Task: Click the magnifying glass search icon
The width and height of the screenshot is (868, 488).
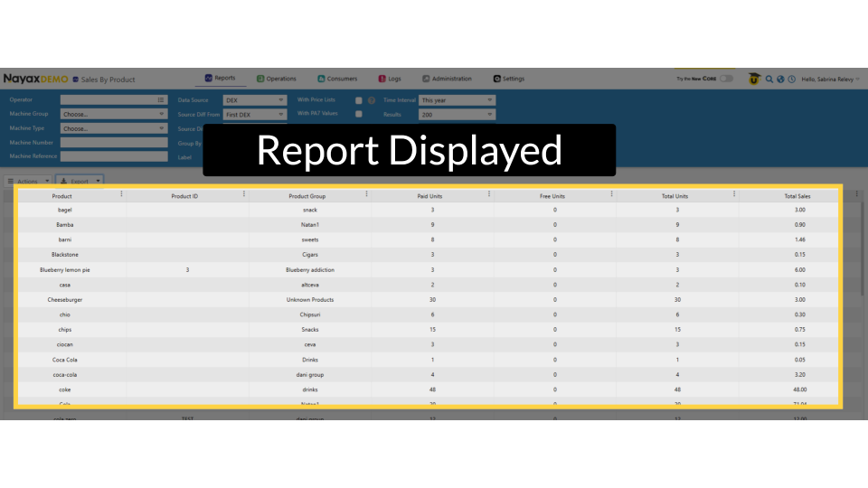Action: click(x=769, y=80)
